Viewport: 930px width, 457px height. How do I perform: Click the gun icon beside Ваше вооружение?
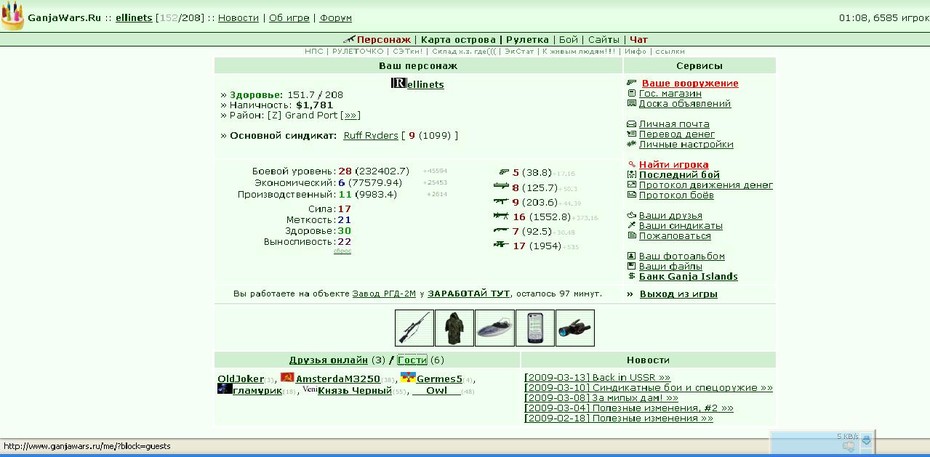point(632,83)
